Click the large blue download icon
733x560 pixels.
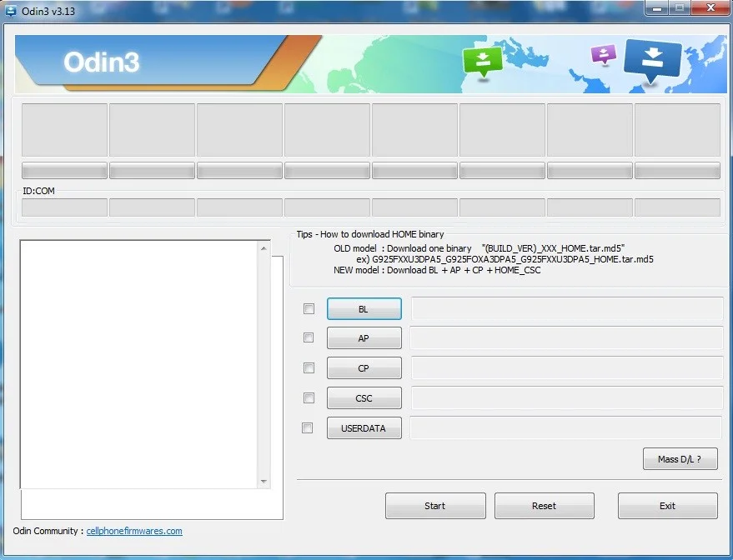click(x=652, y=61)
